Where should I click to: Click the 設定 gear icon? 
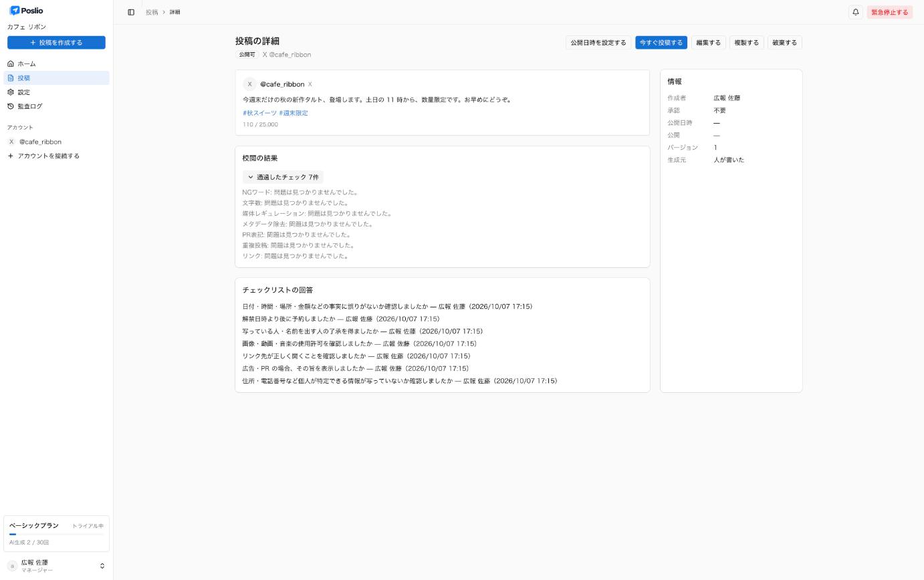pyautogui.click(x=11, y=92)
